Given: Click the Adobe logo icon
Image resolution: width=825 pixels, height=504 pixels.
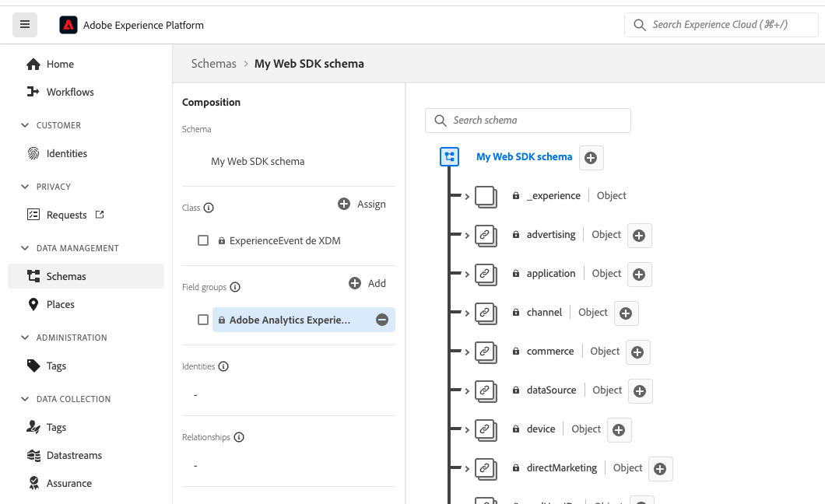Looking at the screenshot, I should (x=68, y=25).
